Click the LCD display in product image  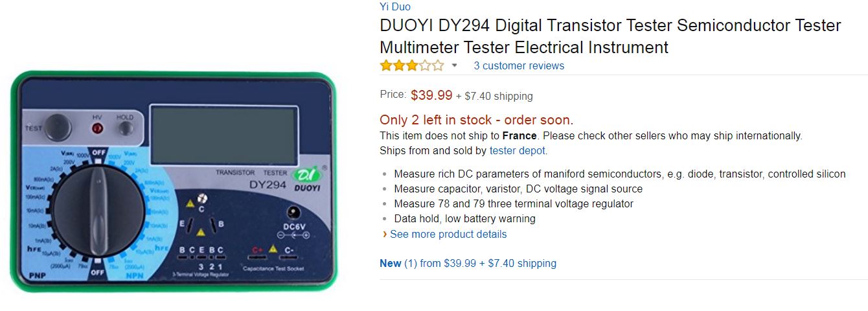coord(225,135)
